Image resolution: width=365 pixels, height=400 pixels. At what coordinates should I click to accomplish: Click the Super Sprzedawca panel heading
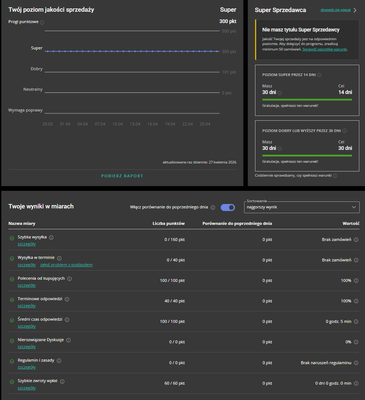click(x=280, y=10)
